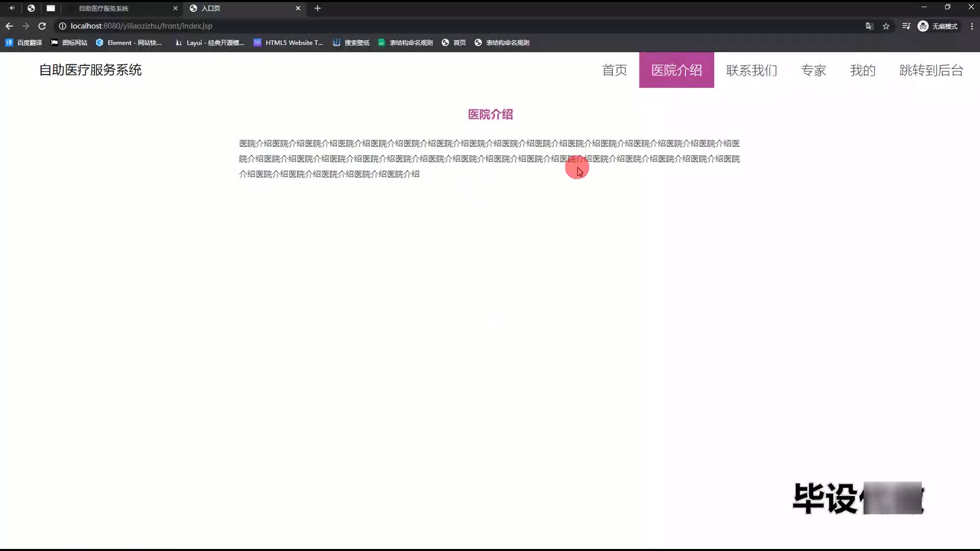Open the 我的 menu item

point(863,70)
